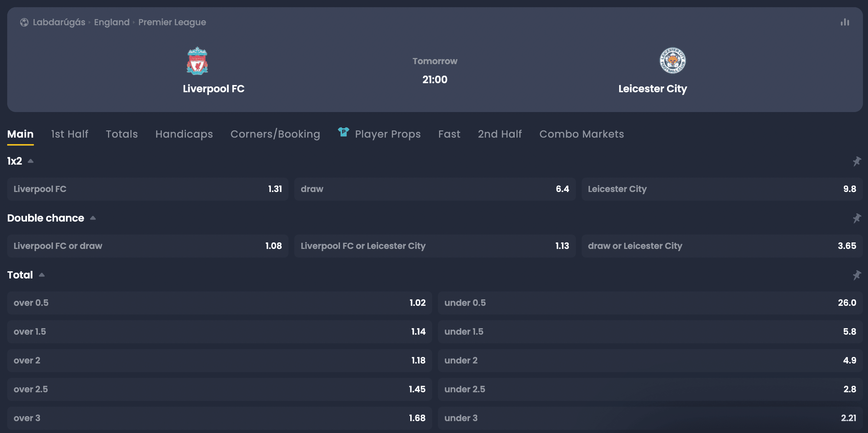Open the Handicaps tab
This screenshot has height=433, width=868.
184,134
